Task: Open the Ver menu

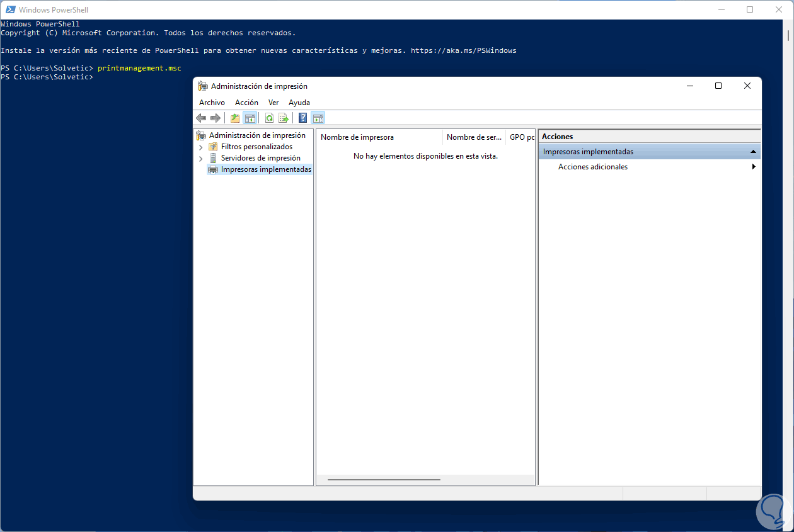Action: [x=273, y=103]
